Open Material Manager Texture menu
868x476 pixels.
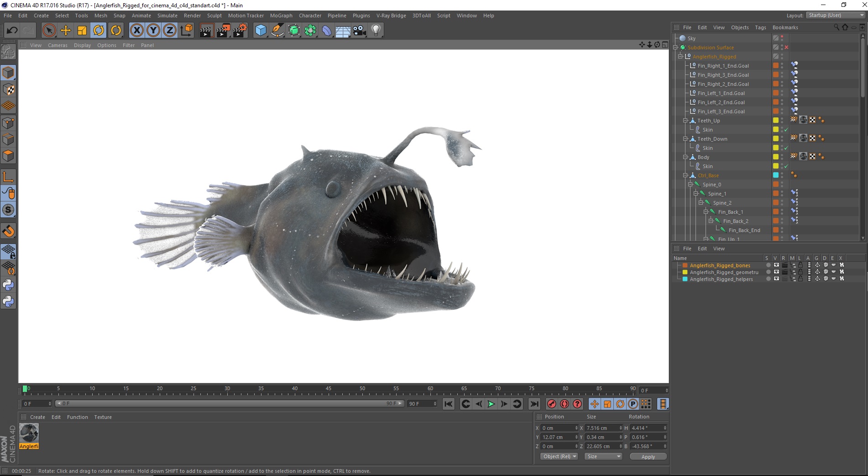click(x=103, y=417)
